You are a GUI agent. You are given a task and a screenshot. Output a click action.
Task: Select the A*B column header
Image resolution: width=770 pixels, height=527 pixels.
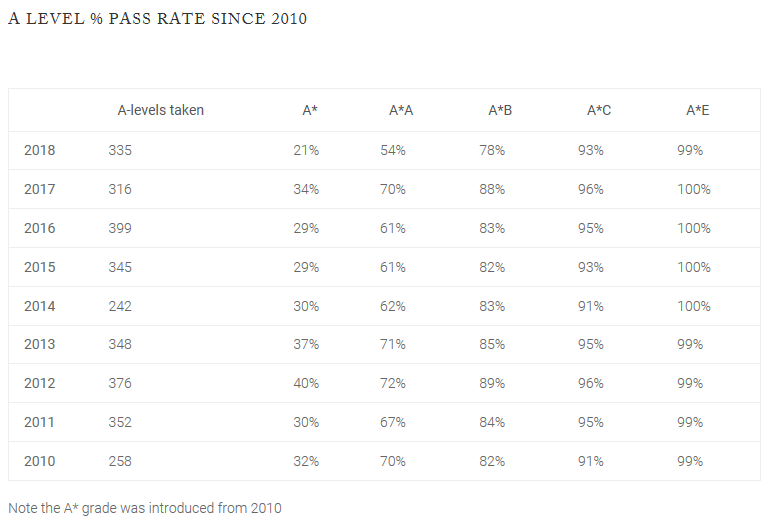click(500, 110)
